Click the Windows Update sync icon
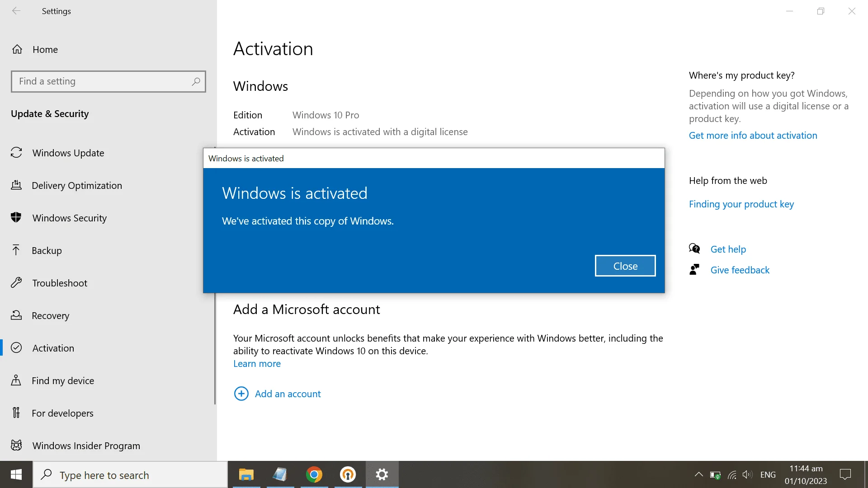This screenshot has height=488, width=868. pyautogui.click(x=16, y=153)
